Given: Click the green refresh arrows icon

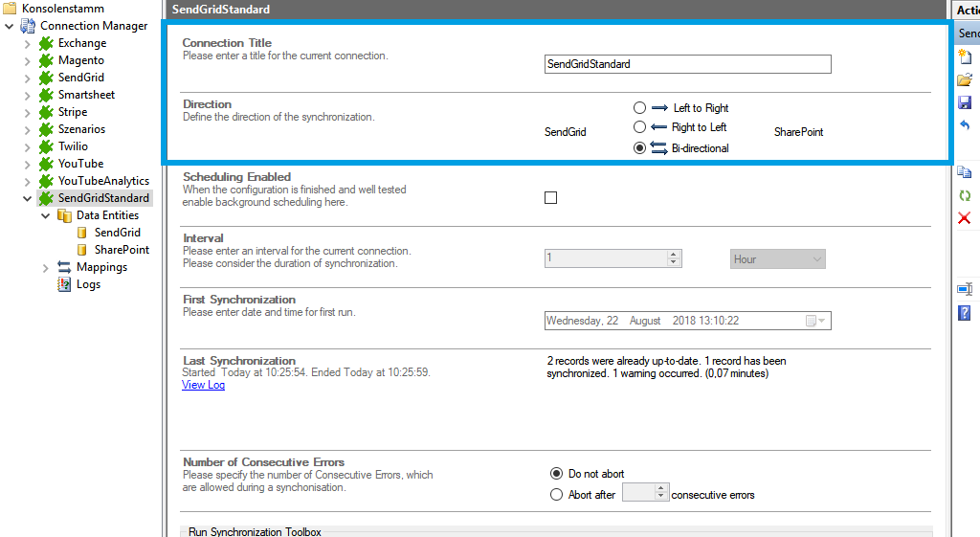Looking at the screenshot, I should coord(965,195).
